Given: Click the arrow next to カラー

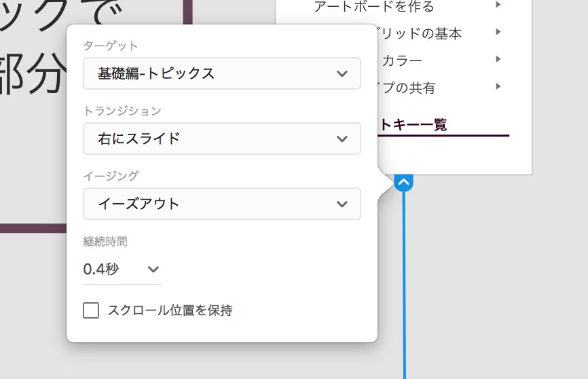Looking at the screenshot, I should (498, 59).
